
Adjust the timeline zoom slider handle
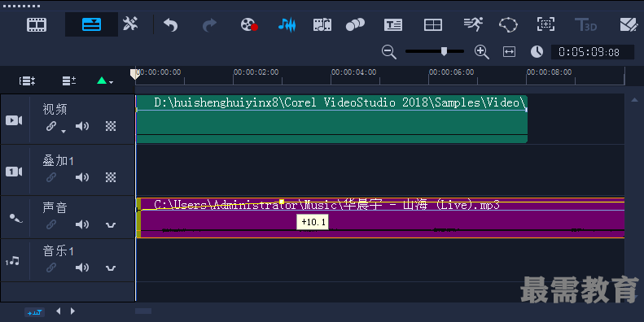pos(444,51)
